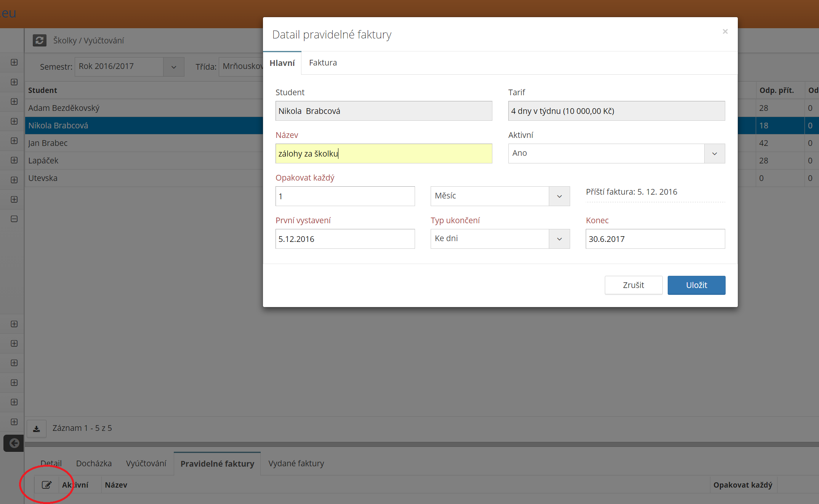
Task: Click the dark back arrow icon in sidebar
Action: (x=14, y=443)
